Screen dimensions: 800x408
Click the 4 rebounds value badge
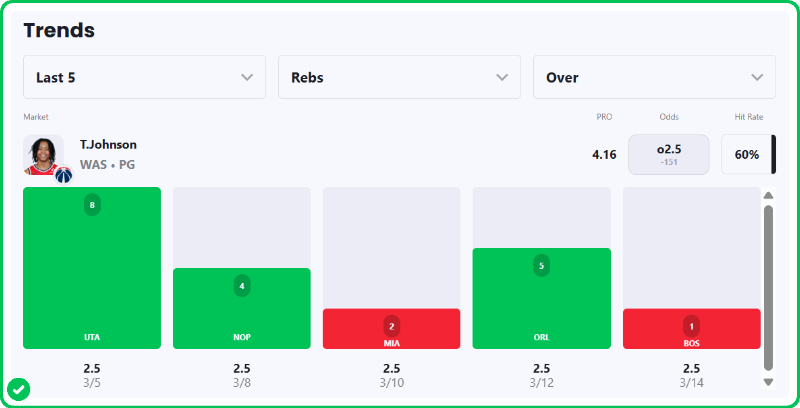pyautogui.click(x=242, y=286)
